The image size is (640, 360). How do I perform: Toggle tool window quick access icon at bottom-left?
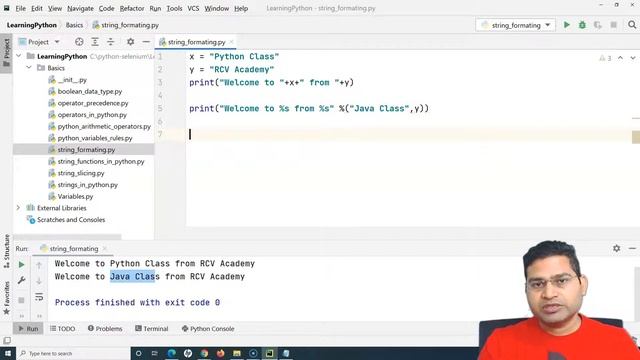point(7,340)
